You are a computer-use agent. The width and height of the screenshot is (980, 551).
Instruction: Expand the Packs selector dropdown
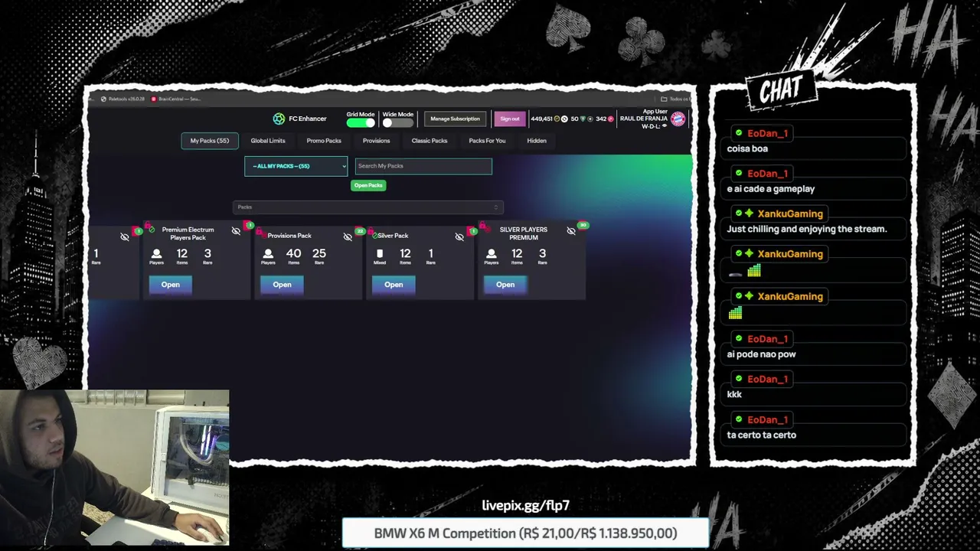(367, 207)
